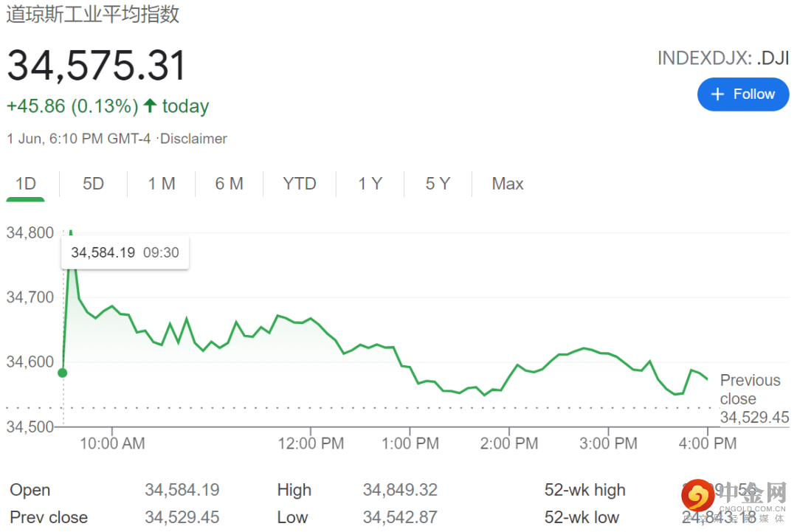Click the Previous close label on chart
797x532 pixels.
click(750, 390)
